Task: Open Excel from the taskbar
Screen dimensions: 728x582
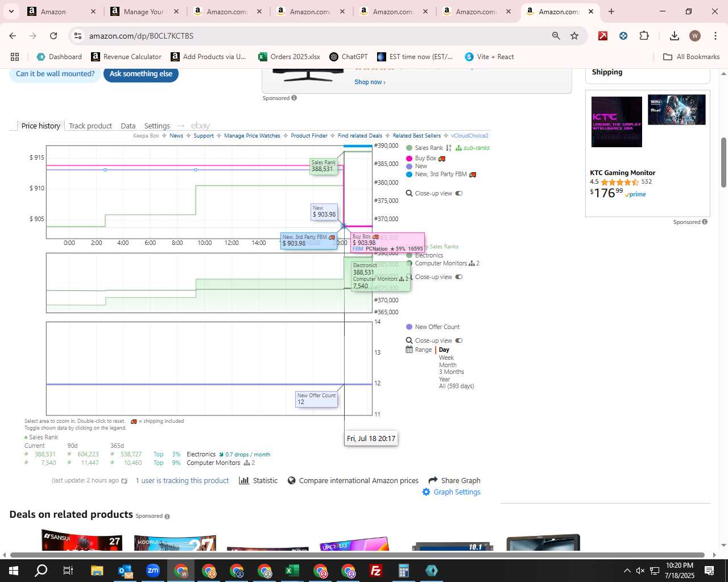Action: [x=292, y=571]
